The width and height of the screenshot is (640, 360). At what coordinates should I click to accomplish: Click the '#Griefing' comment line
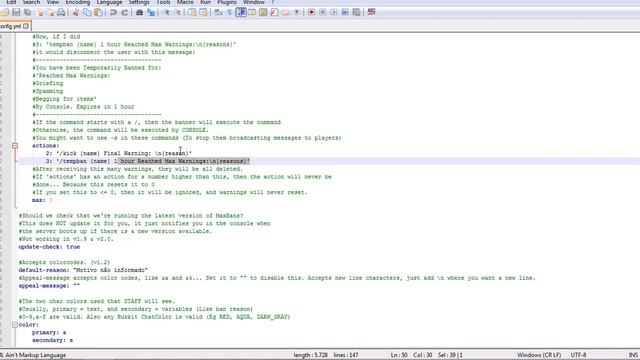coord(48,83)
